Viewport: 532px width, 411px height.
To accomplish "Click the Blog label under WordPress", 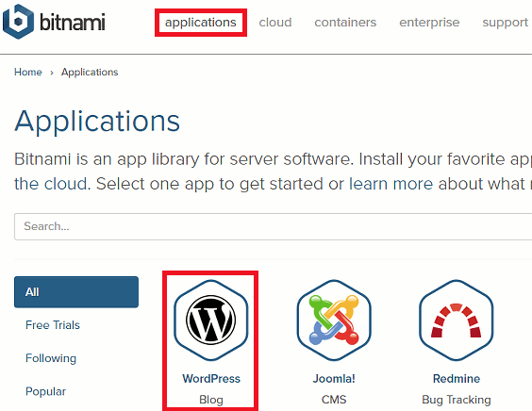I will click(211, 400).
